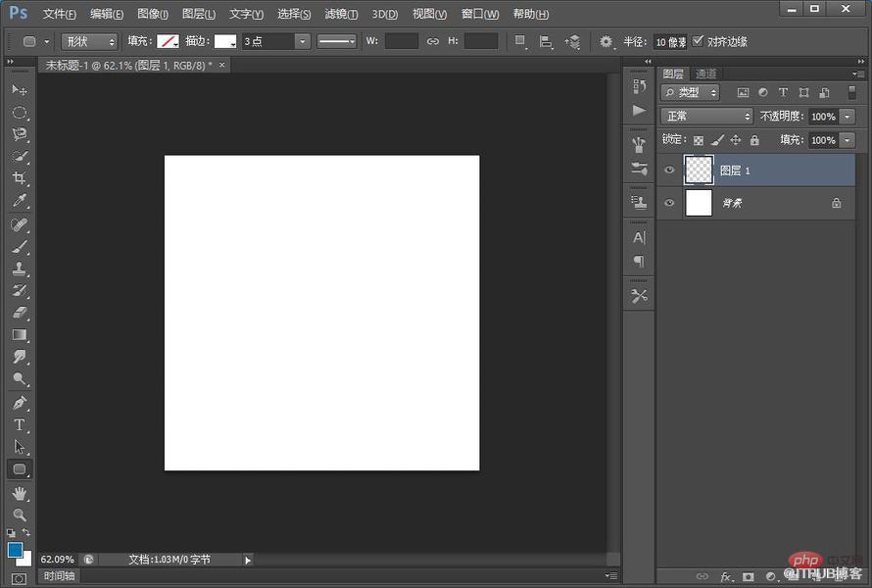Choose the Pen tool

(x=20, y=402)
